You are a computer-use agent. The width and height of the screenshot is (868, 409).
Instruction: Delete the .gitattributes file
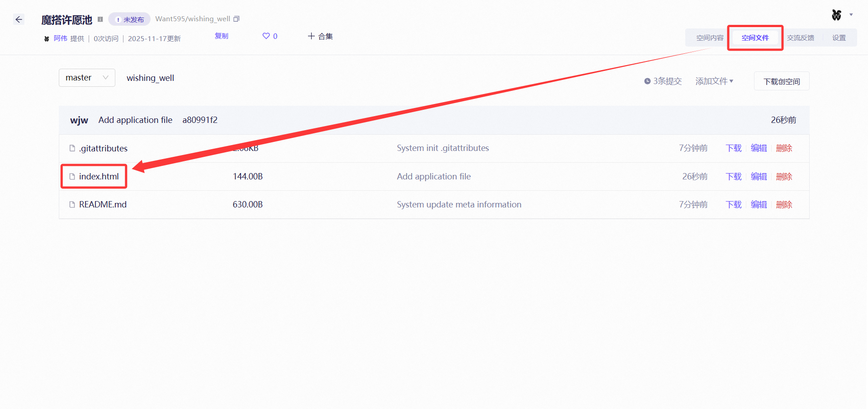pos(784,148)
